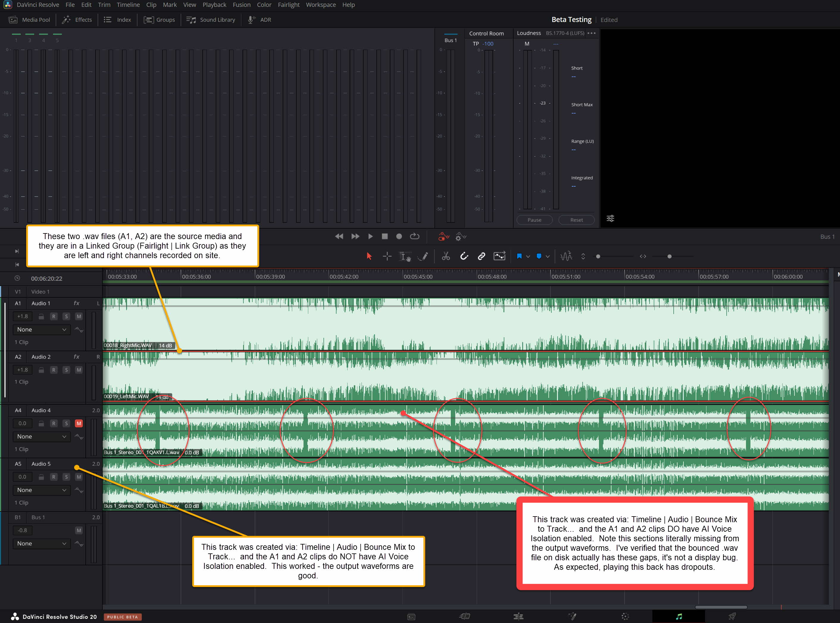
Task: Reset the loudness meter
Action: 576,220
